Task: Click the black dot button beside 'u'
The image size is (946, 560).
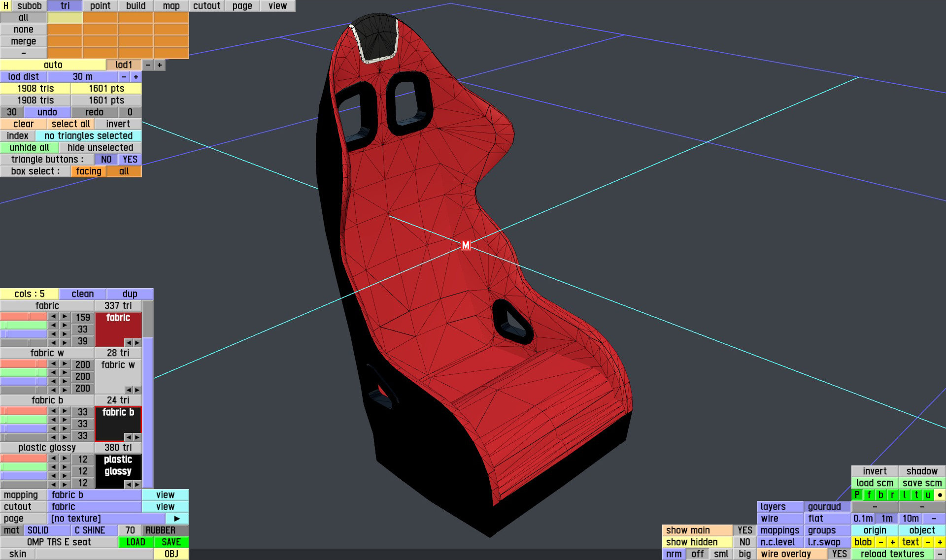Action: pyautogui.click(x=940, y=495)
